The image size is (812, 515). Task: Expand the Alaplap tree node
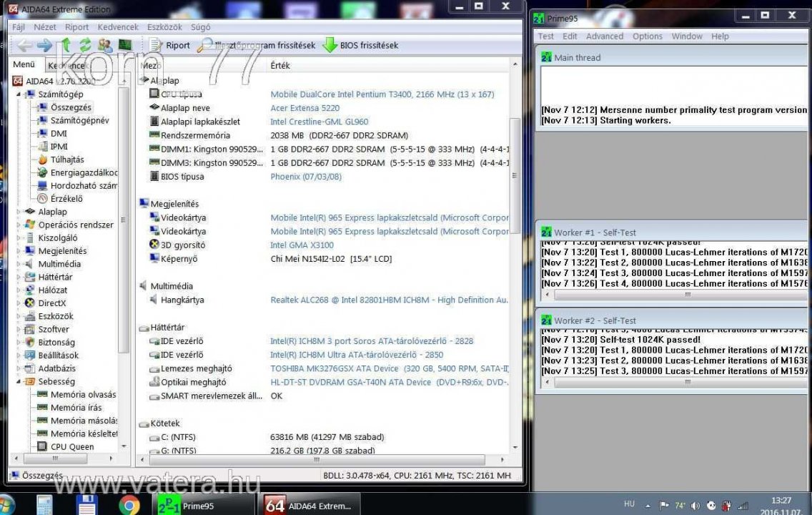click(19, 212)
